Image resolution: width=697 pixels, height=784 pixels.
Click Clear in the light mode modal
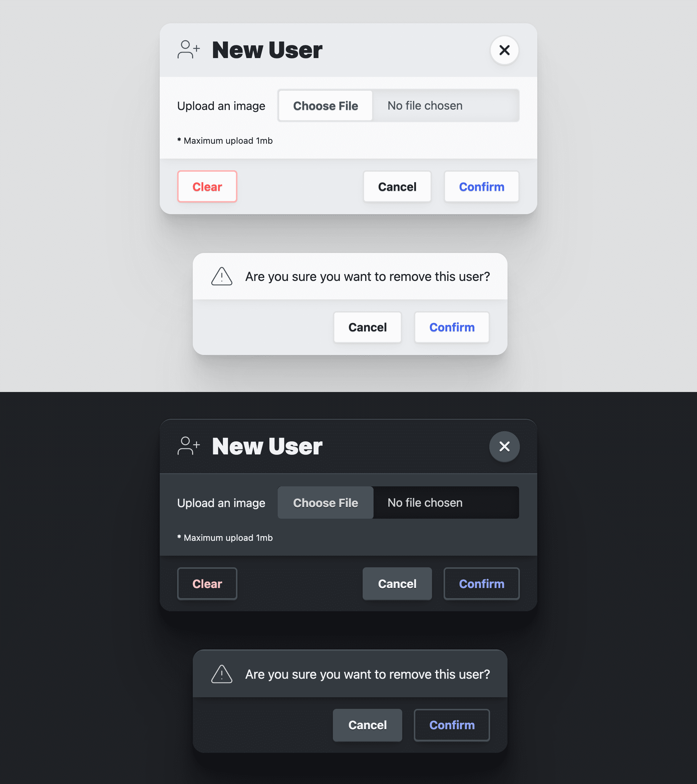point(207,186)
